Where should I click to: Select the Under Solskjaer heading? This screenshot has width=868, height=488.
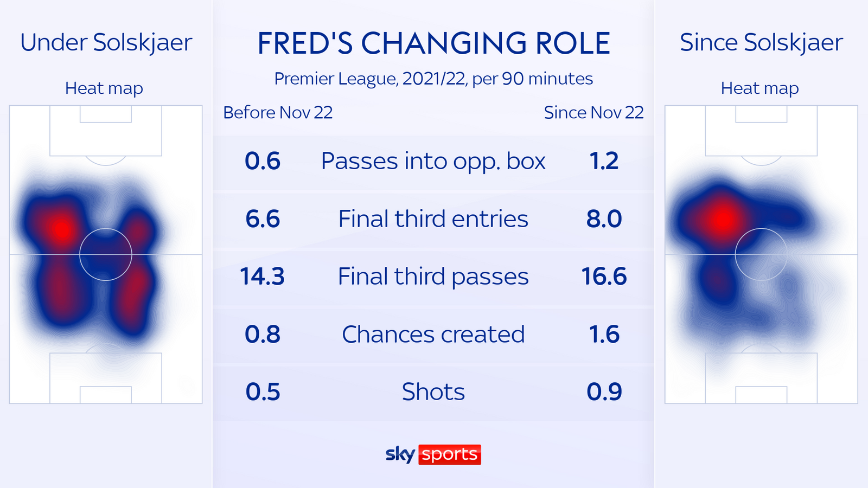coord(106,43)
